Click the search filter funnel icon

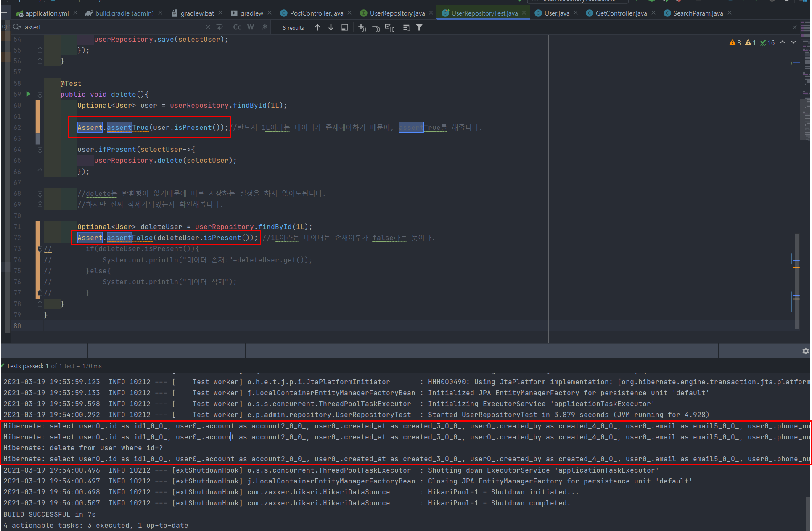click(419, 27)
